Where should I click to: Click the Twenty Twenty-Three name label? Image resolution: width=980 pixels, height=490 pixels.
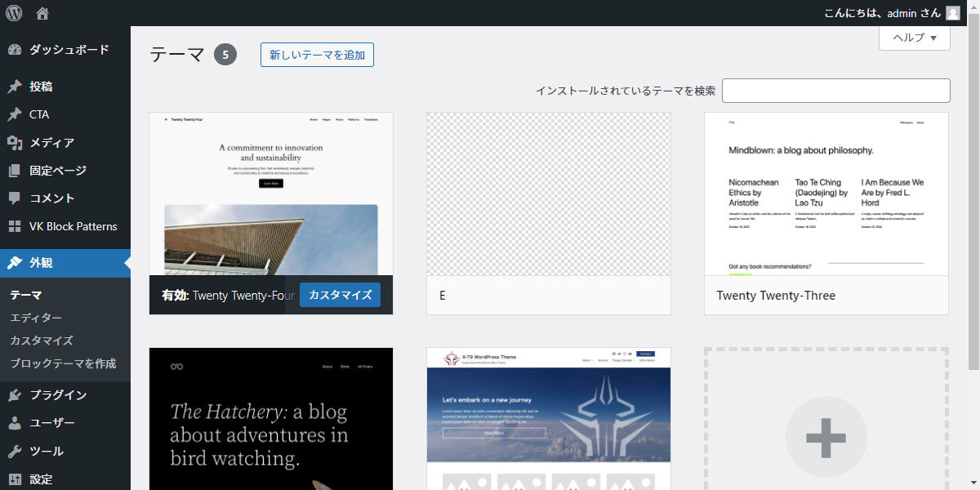(776, 296)
